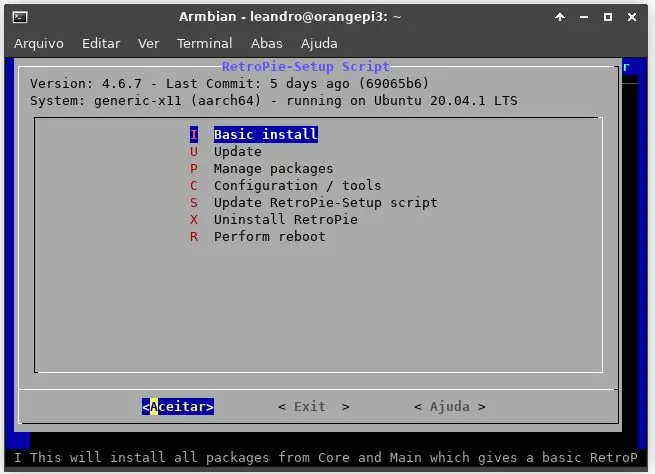Click the Aceitar button

[x=178, y=406]
